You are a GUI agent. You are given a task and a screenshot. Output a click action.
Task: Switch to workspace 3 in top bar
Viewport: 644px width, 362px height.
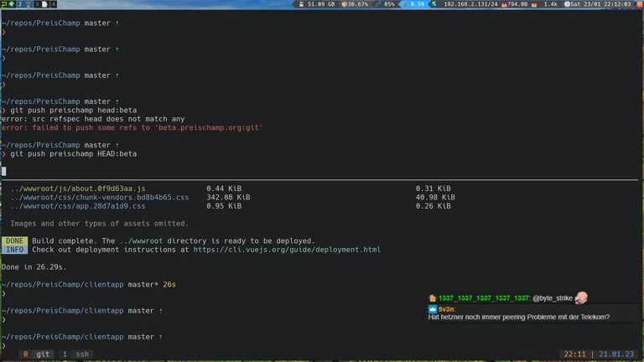(37, 4)
